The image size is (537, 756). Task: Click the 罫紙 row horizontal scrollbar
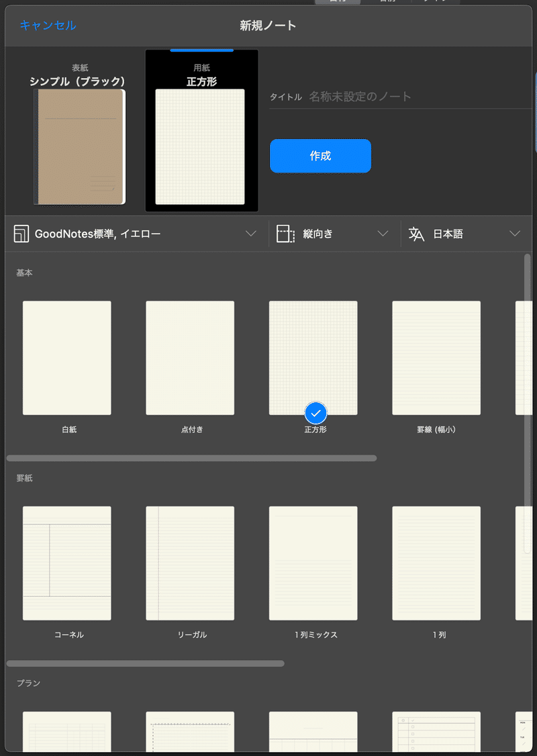(145, 663)
